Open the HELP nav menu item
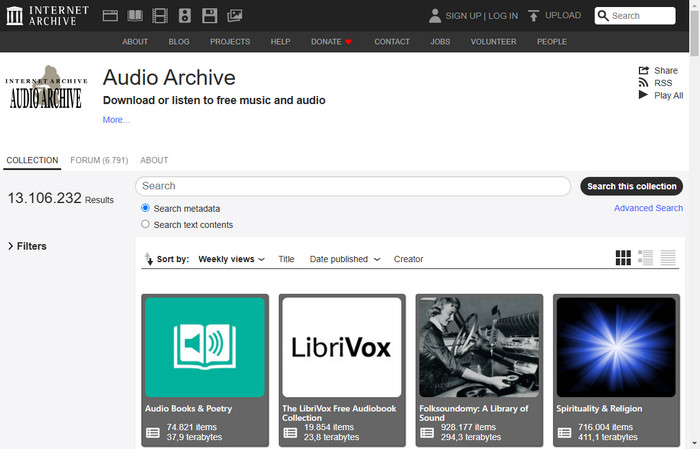This screenshot has width=700, height=449. coord(280,42)
